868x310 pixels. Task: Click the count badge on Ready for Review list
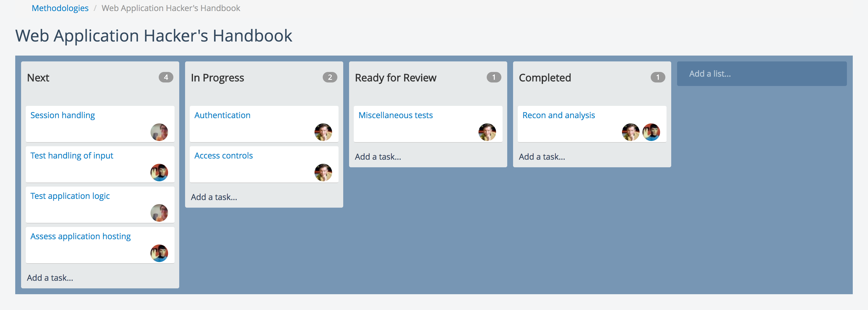pyautogui.click(x=494, y=77)
